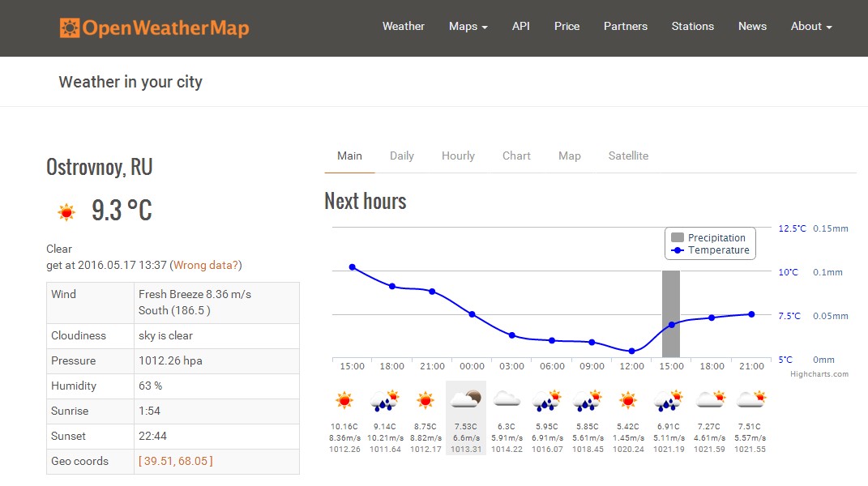The height and width of the screenshot is (486, 868).
Task: Click the gray precipitation bar in the chart
Action: click(x=670, y=314)
